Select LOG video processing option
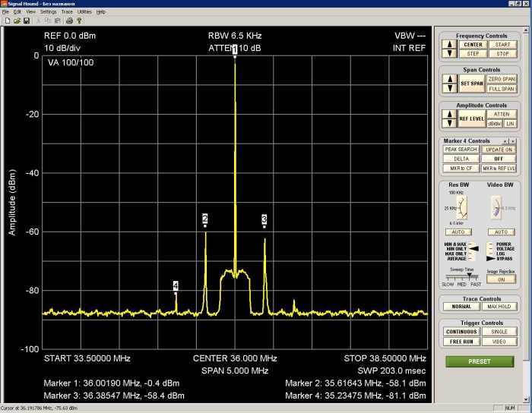Image resolution: width=532 pixels, height=413 pixels. pos(500,254)
